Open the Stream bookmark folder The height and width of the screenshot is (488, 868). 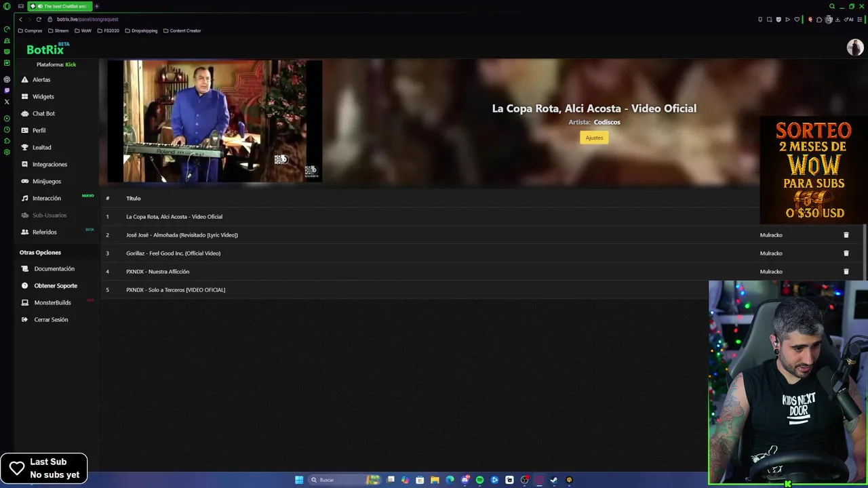(58, 30)
